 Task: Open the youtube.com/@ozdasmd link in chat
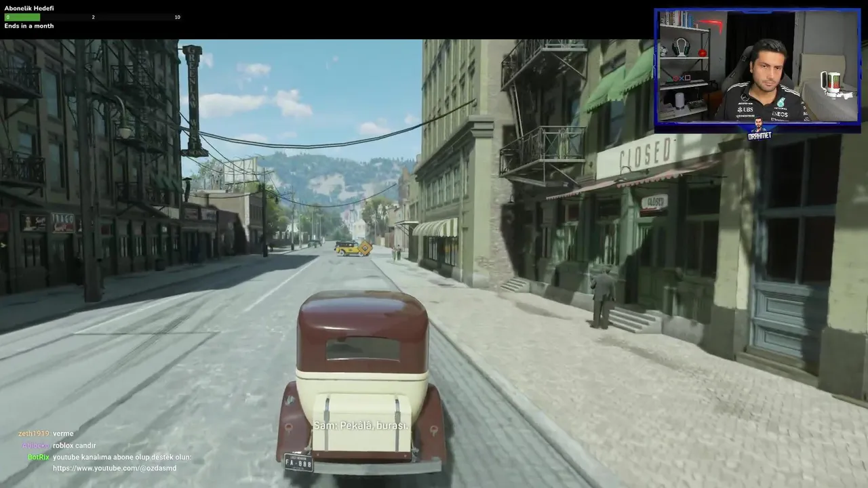115,468
